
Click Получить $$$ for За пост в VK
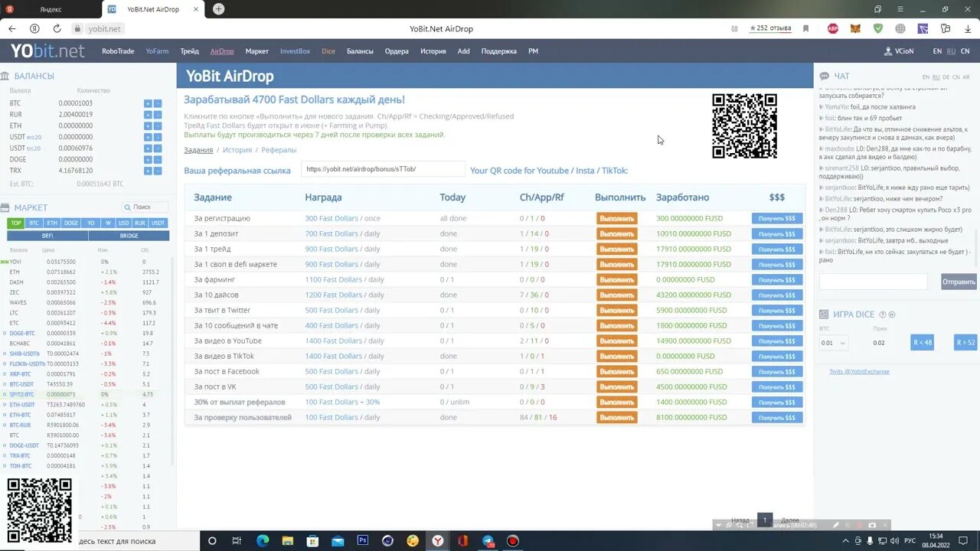click(776, 386)
